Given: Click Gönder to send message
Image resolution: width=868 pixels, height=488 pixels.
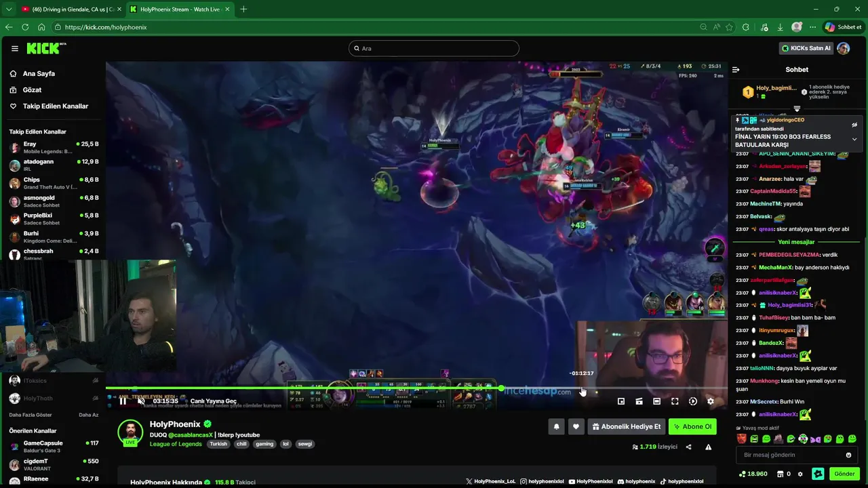Looking at the screenshot, I should (844, 474).
